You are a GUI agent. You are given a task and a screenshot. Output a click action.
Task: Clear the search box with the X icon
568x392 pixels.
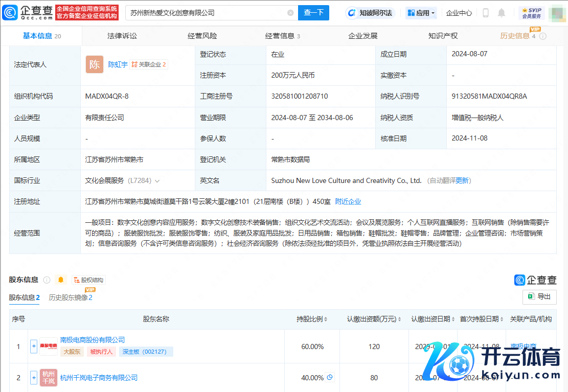pyautogui.click(x=290, y=13)
